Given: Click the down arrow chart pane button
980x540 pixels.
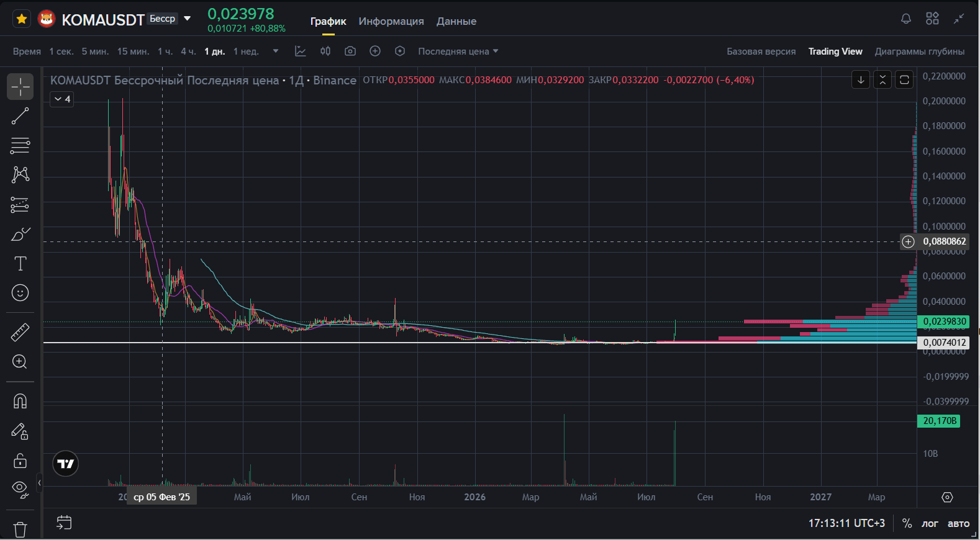Looking at the screenshot, I should click(x=861, y=80).
